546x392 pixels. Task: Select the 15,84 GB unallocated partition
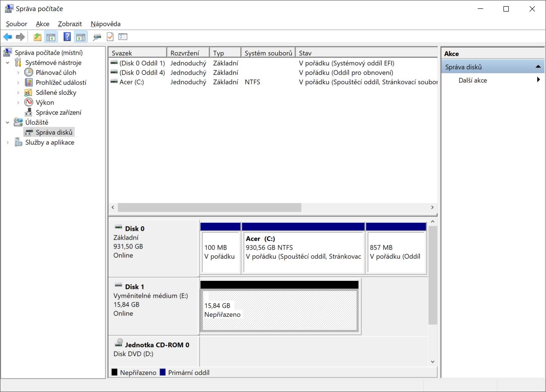(279, 310)
